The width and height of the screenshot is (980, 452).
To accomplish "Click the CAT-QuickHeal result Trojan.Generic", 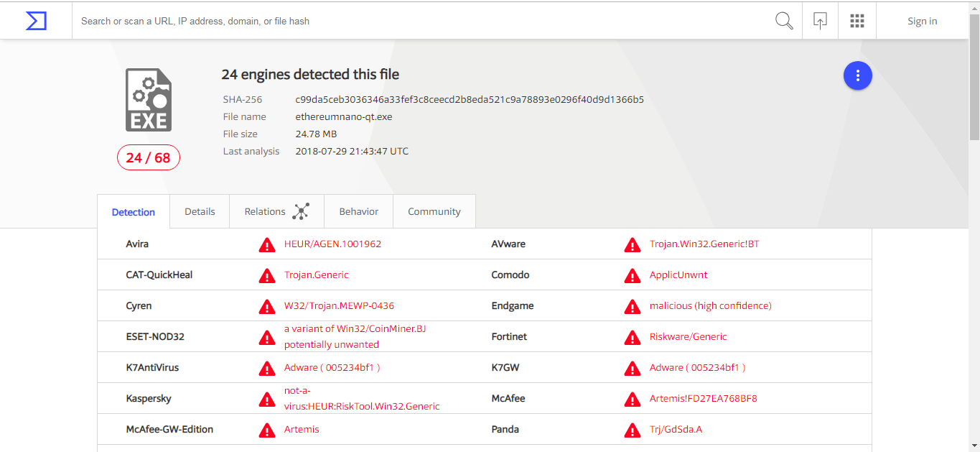I will 317,275.
